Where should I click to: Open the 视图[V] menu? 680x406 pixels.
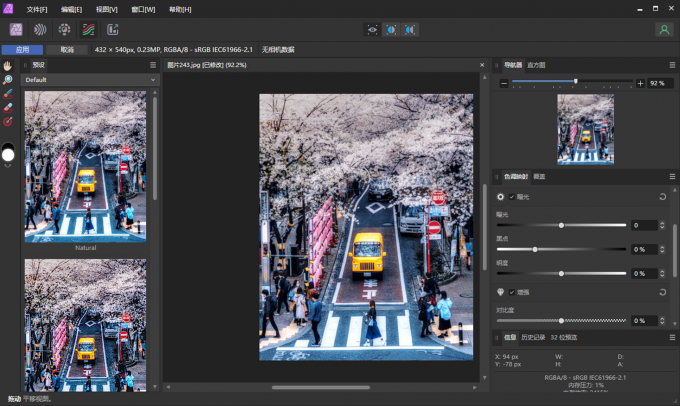coord(107,9)
